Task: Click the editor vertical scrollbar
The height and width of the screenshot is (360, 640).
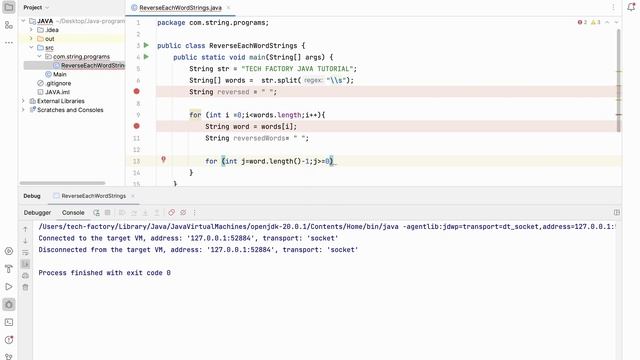Action: click(619, 80)
